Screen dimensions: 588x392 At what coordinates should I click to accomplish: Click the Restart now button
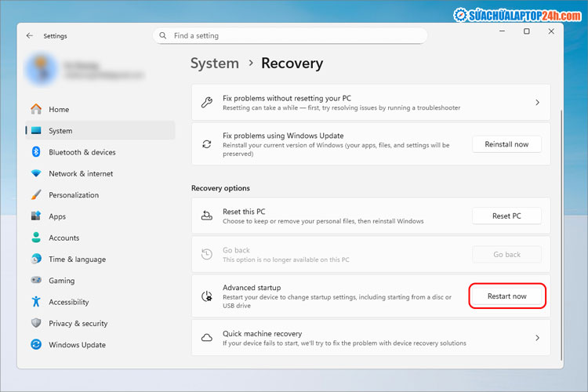click(x=507, y=296)
